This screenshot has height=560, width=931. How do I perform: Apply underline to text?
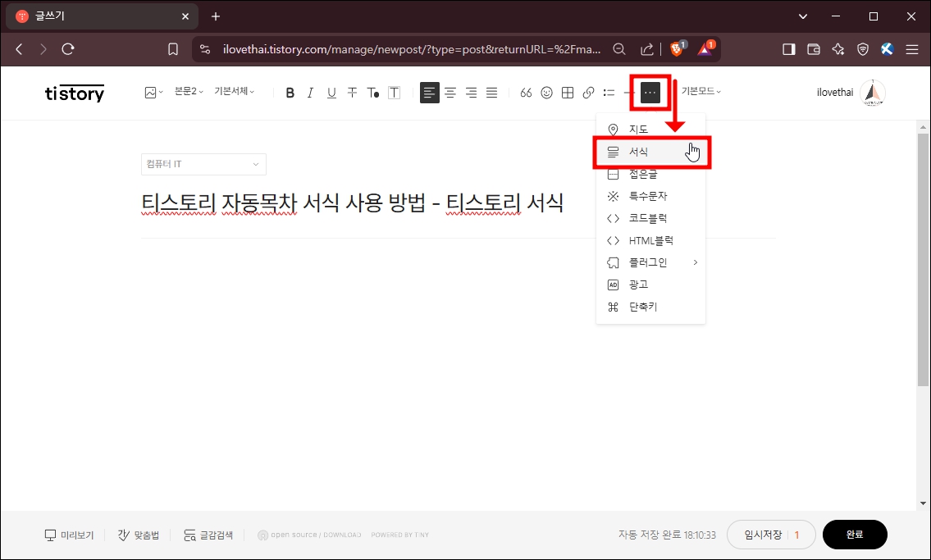tap(331, 93)
